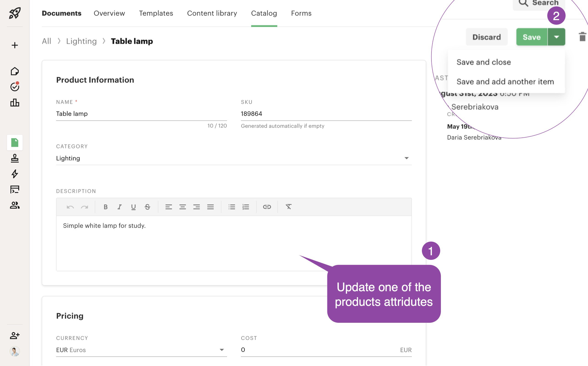Justify description text
This screenshot has height=366, width=588.
tap(210, 207)
